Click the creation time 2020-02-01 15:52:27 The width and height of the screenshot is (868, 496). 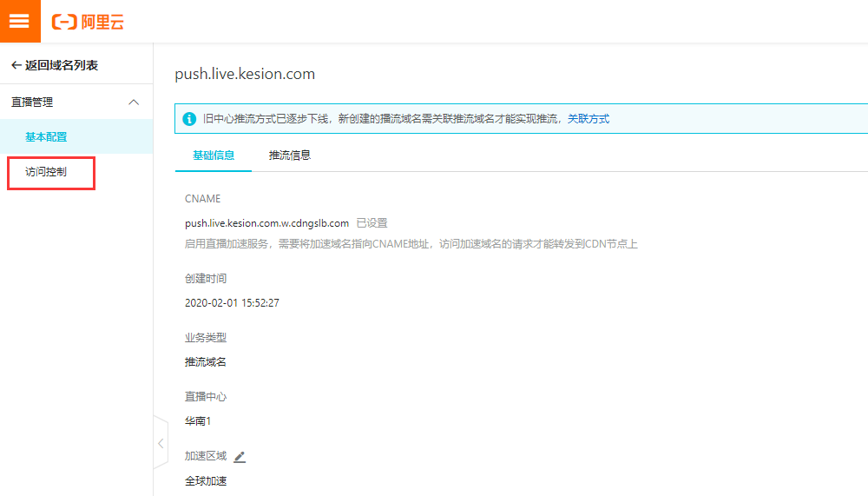(x=232, y=303)
